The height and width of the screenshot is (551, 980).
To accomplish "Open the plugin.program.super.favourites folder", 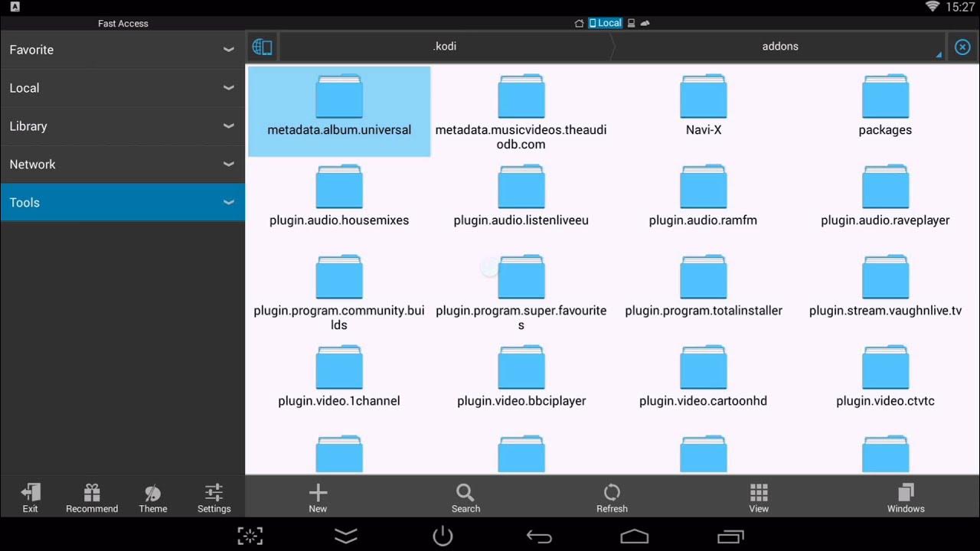I will (x=521, y=292).
